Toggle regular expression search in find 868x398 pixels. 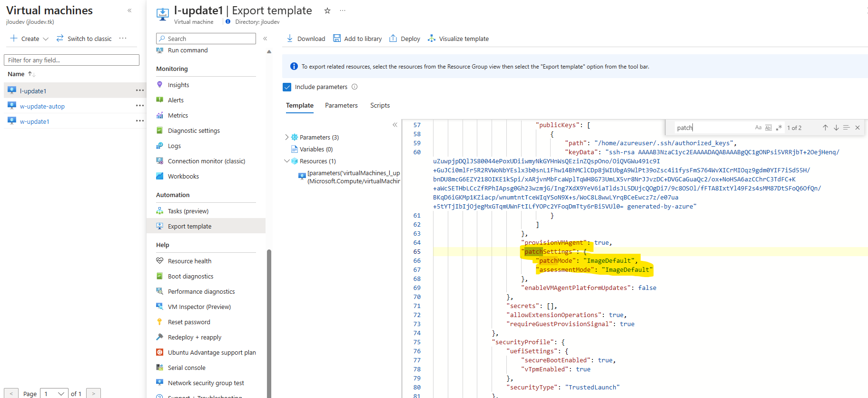[779, 128]
